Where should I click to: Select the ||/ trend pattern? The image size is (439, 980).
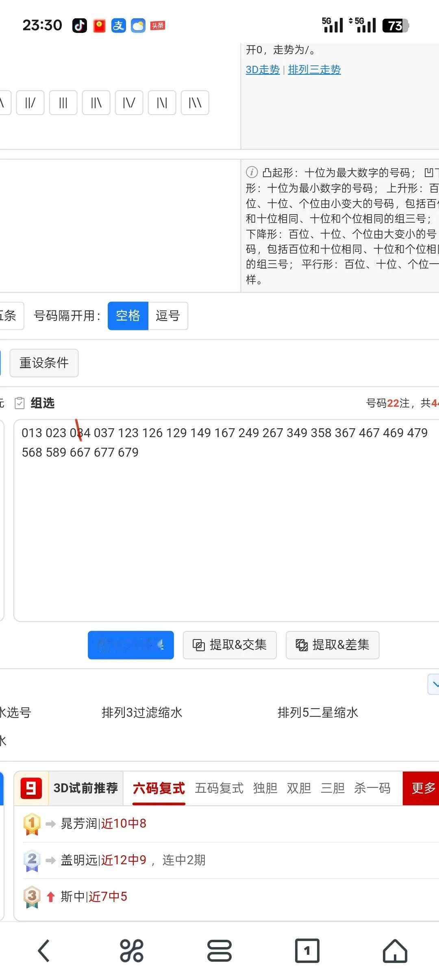[x=30, y=103]
